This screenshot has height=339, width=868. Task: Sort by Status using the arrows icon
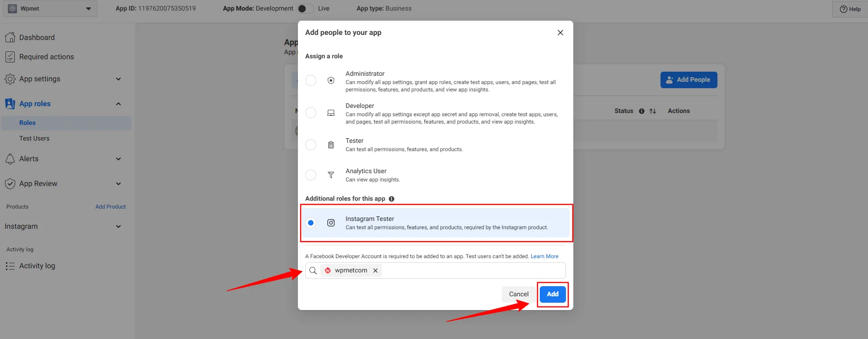(x=653, y=111)
